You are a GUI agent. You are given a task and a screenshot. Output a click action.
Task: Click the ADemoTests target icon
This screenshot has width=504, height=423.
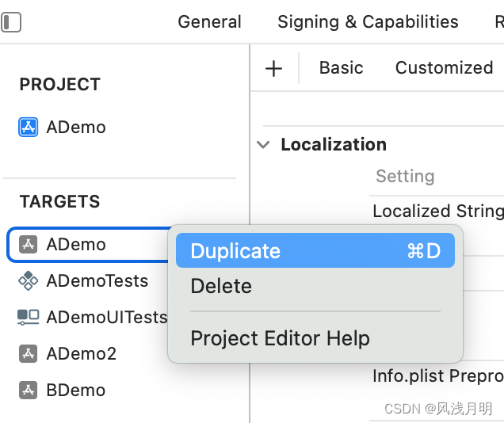(x=29, y=281)
